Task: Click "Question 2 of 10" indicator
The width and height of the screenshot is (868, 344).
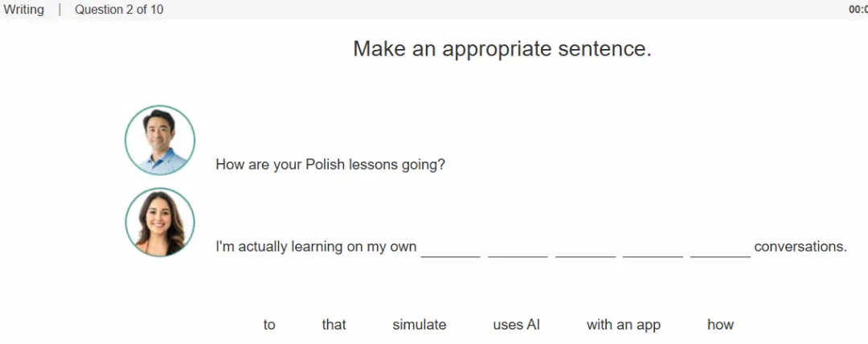Action: pyautogui.click(x=119, y=10)
